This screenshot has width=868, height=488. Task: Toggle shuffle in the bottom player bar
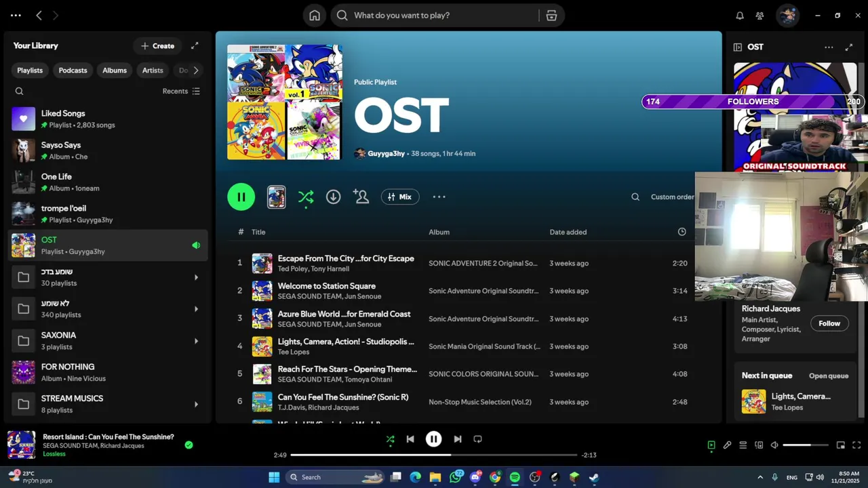coord(390,439)
